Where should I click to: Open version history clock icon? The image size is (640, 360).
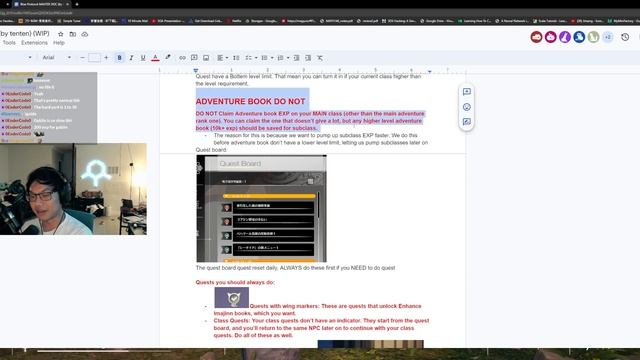point(625,37)
